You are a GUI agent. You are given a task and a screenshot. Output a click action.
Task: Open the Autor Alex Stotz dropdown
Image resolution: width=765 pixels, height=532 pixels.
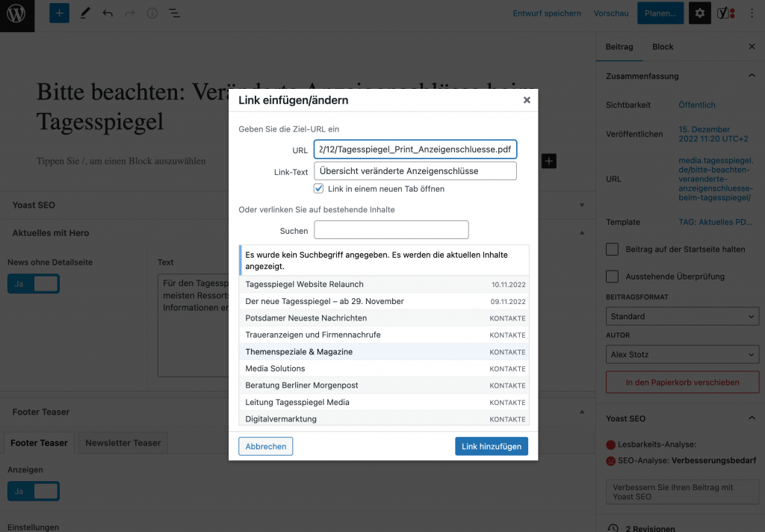tap(682, 354)
